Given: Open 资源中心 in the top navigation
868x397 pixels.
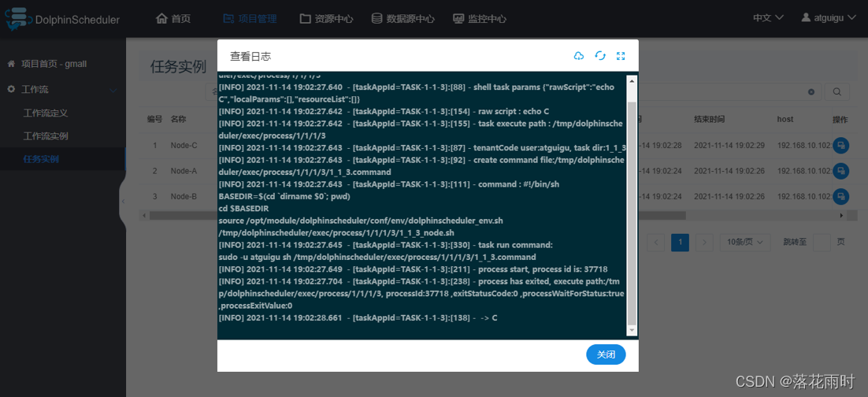Looking at the screenshot, I should [x=327, y=19].
